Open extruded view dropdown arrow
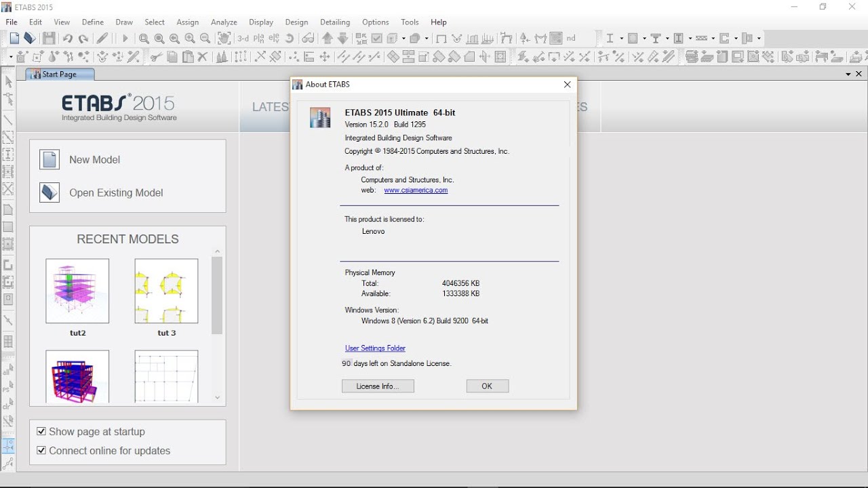 click(403, 39)
